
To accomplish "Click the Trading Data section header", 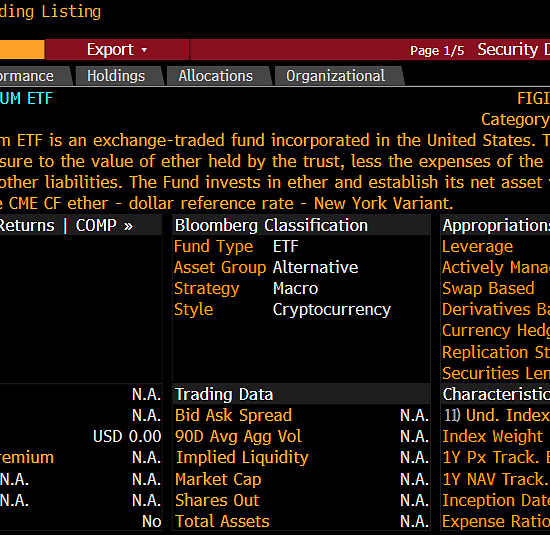I will click(224, 394).
